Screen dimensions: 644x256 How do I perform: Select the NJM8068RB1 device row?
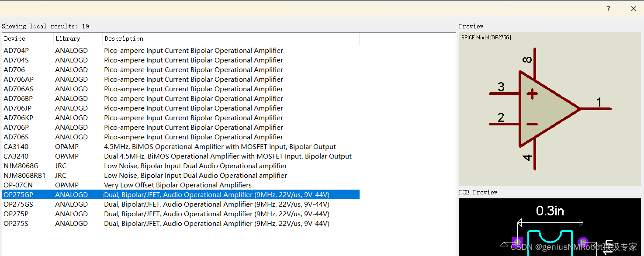coord(181,176)
